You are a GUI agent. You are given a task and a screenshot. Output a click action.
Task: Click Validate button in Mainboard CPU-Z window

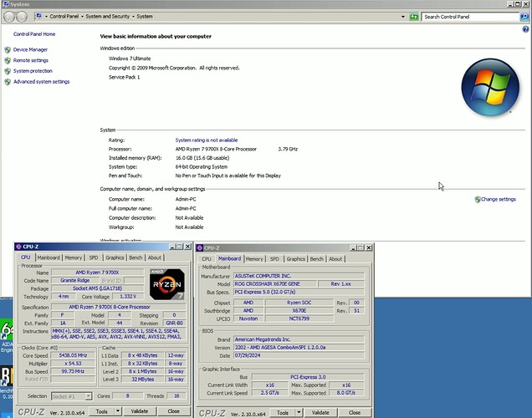click(x=320, y=413)
